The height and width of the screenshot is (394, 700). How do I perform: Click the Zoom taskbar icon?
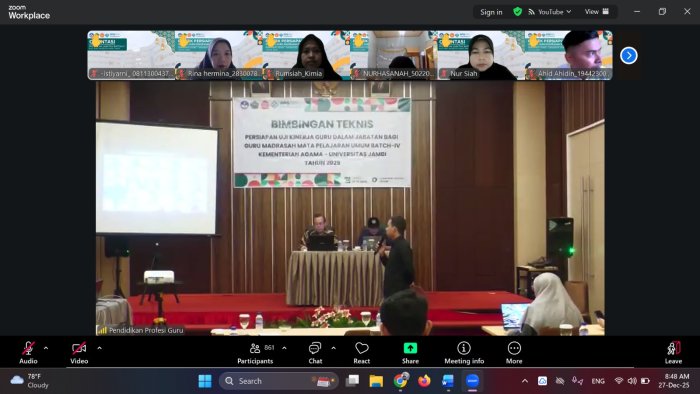[x=472, y=381]
